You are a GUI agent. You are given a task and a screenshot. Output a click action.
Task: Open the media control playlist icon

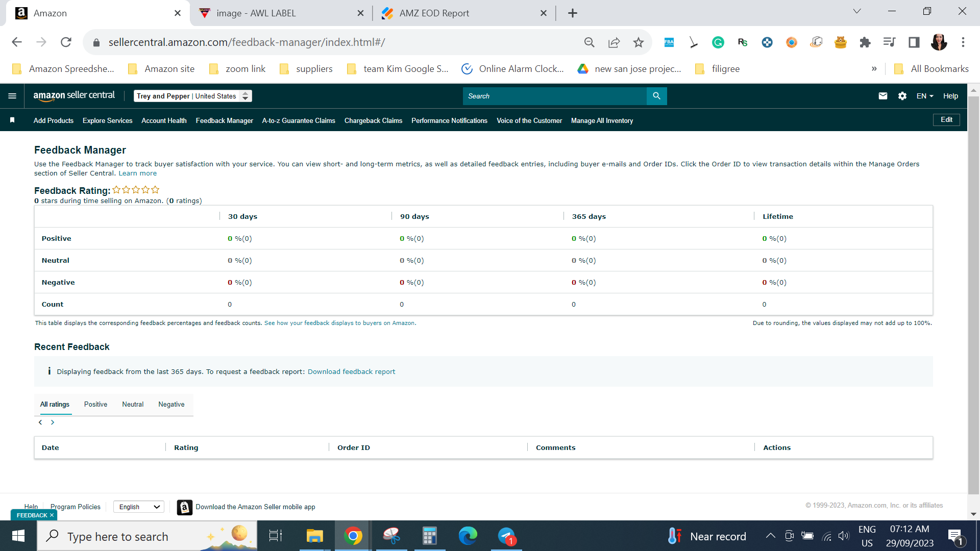click(x=890, y=42)
